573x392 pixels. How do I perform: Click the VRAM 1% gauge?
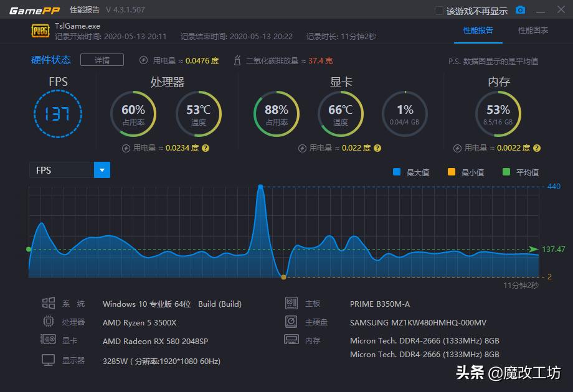[x=405, y=114]
